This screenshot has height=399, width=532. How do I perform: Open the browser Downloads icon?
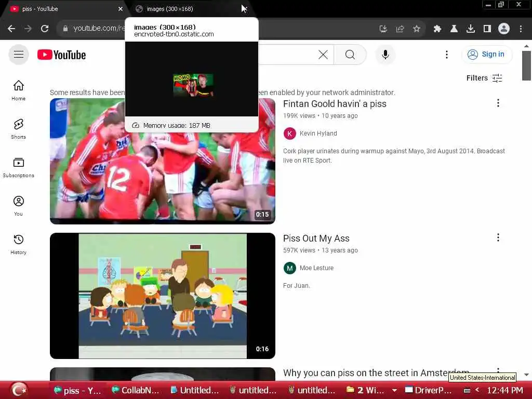click(471, 29)
